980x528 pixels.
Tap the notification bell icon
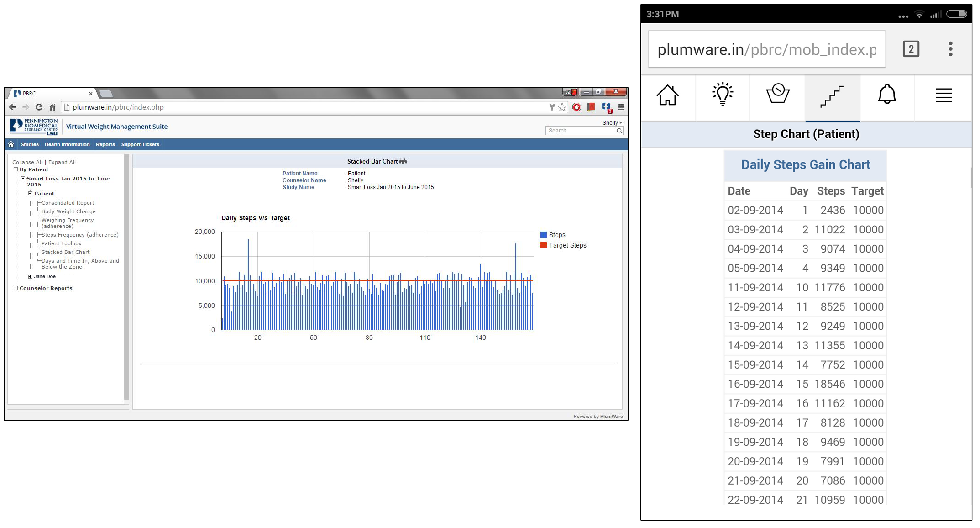tap(887, 95)
